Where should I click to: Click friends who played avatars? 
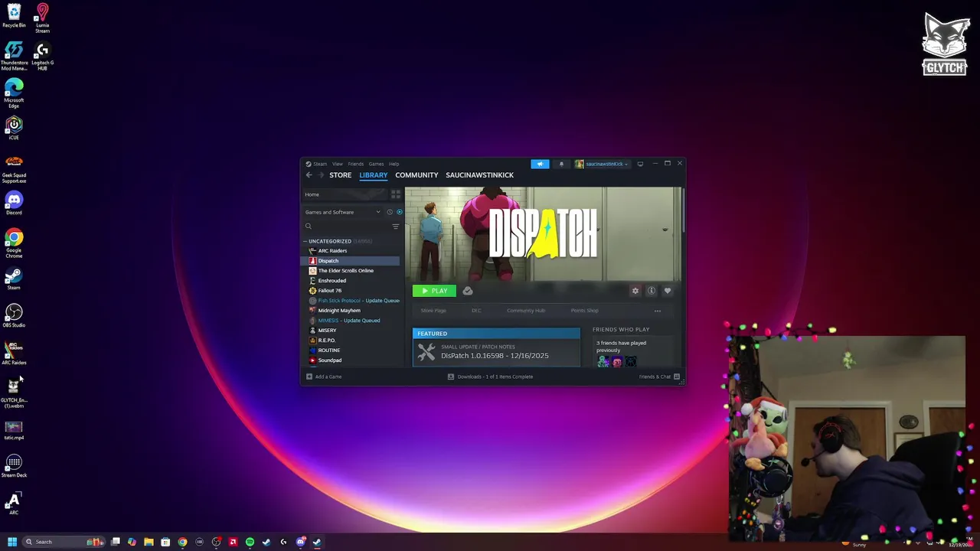[x=616, y=361]
